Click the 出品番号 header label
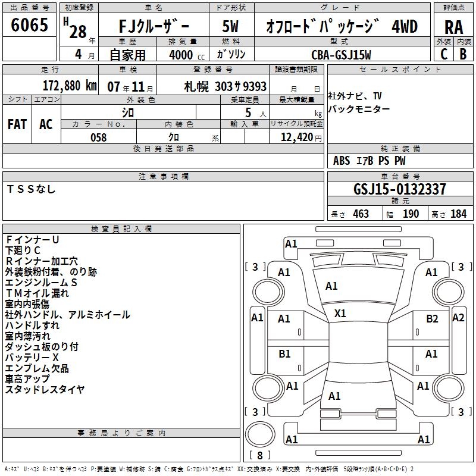The height and width of the screenshot is (476, 476). [x=29, y=8]
